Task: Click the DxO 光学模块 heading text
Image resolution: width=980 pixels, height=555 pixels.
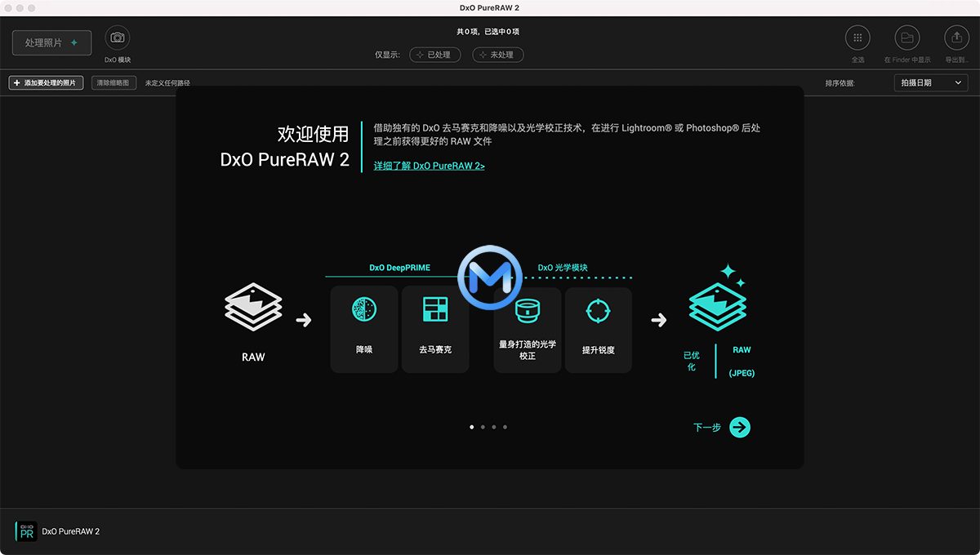Action: 563,268
